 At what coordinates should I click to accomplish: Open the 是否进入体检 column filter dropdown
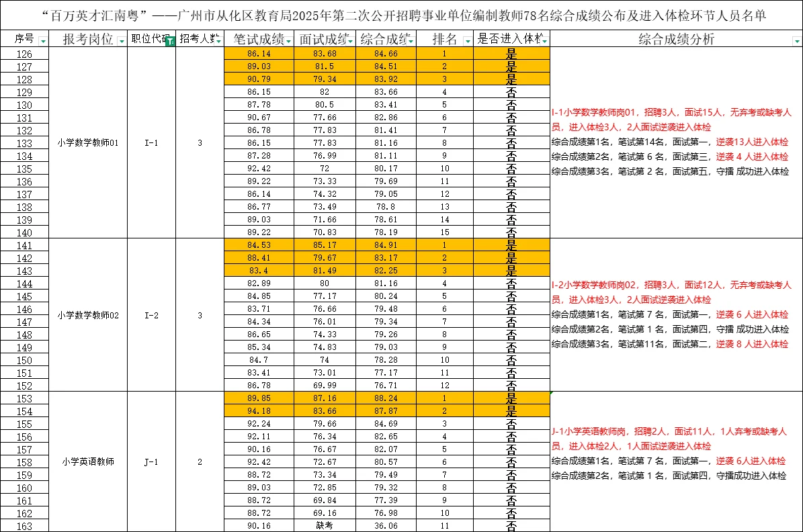[544, 41]
